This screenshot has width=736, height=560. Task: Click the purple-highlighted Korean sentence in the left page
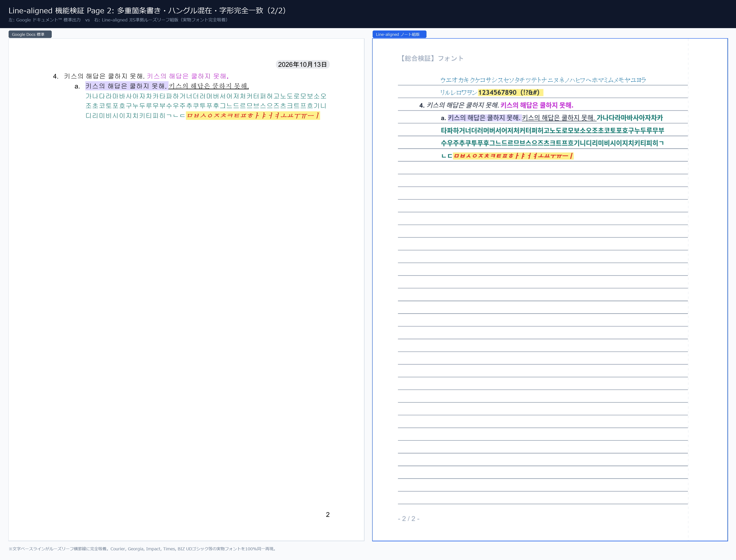click(x=127, y=86)
